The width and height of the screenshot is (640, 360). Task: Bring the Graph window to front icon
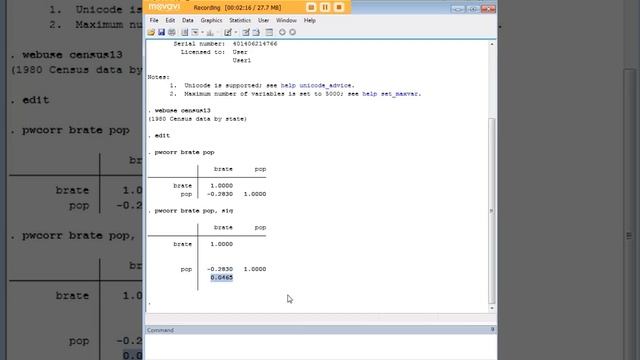pyautogui.click(x=210, y=32)
